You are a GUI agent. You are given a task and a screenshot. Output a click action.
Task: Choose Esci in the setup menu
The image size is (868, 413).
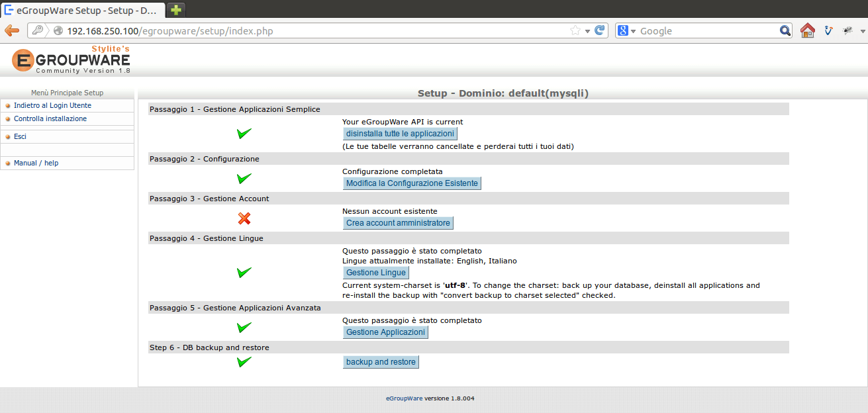pyautogui.click(x=20, y=136)
